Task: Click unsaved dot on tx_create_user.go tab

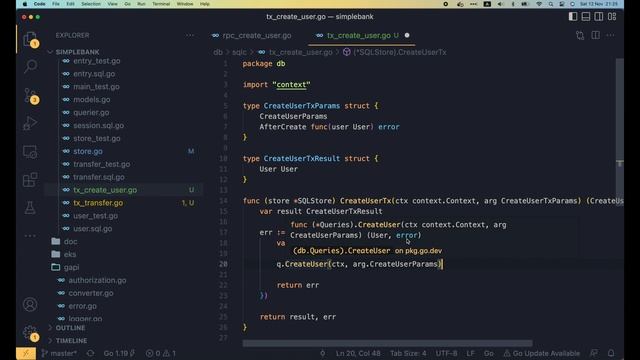Action: tap(407, 36)
